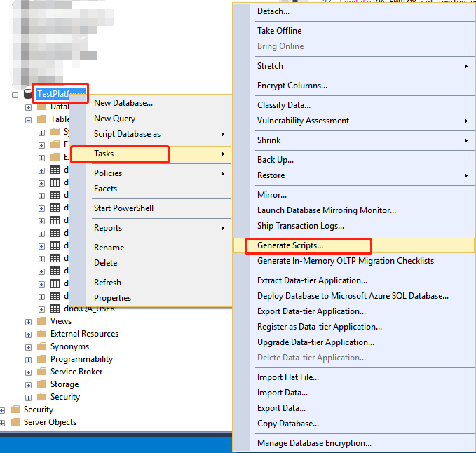Expand the Service Broker node

(28, 372)
